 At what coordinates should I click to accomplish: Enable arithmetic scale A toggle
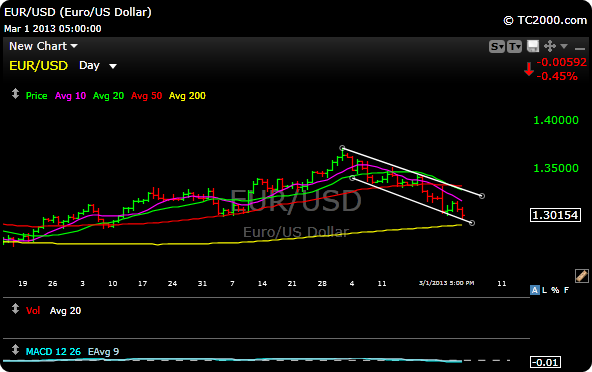[535, 290]
